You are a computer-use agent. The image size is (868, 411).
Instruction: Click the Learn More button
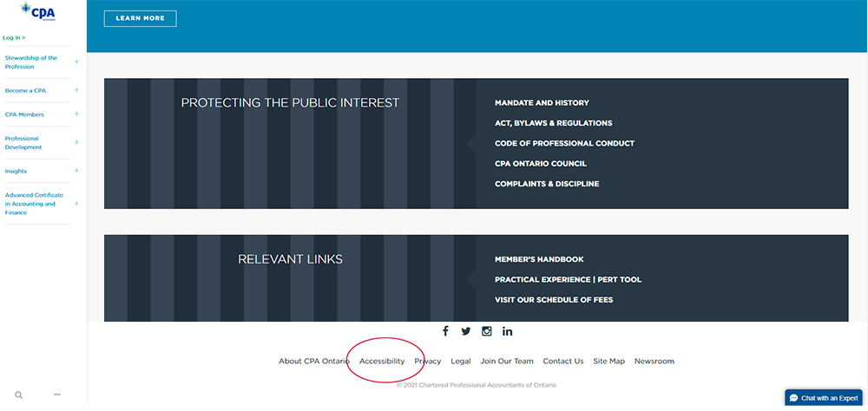140,18
